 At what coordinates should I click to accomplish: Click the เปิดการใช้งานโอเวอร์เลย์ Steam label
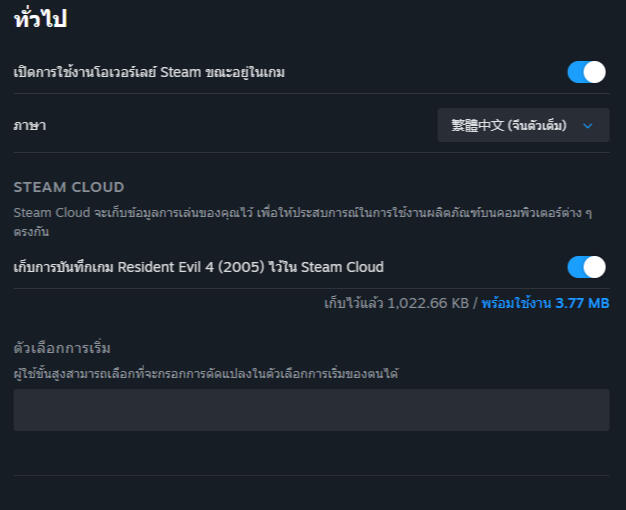149,72
